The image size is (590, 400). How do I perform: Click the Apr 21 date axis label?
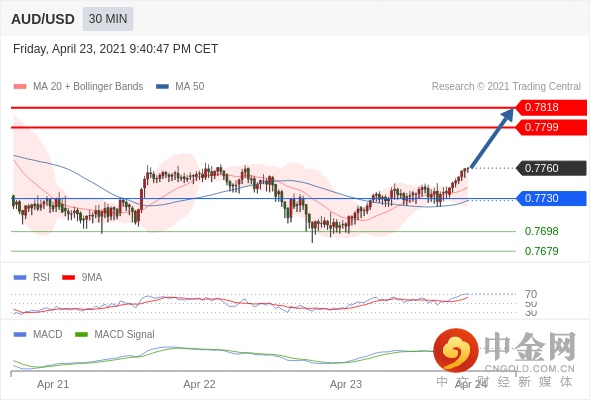pyautogui.click(x=53, y=385)
